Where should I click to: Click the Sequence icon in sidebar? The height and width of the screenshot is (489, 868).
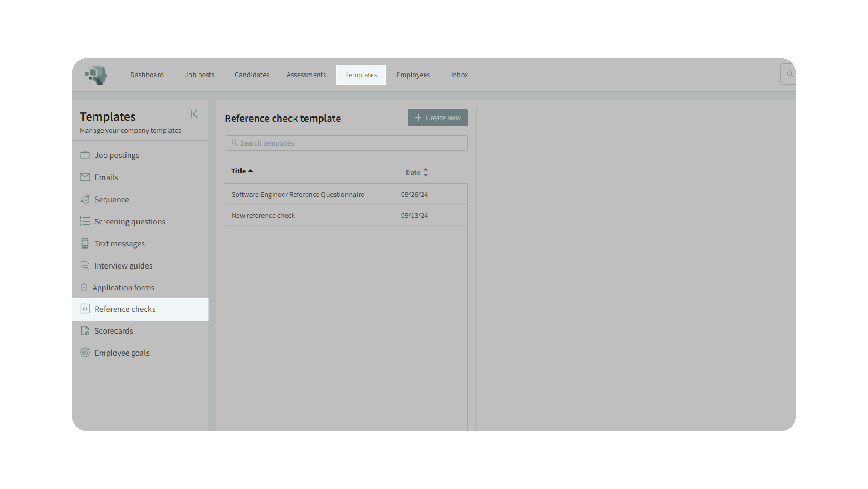tap(85, 199)
